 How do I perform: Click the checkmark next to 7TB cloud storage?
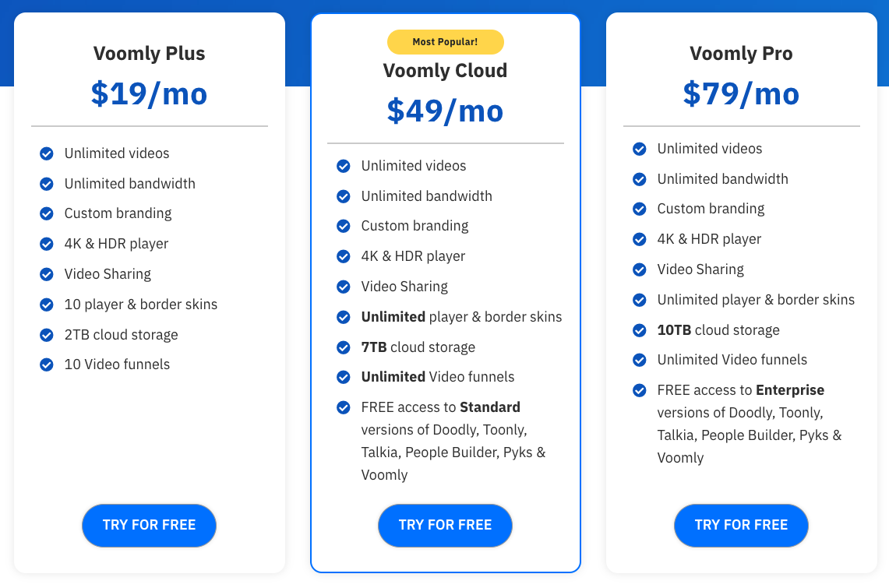pos(343,347)
